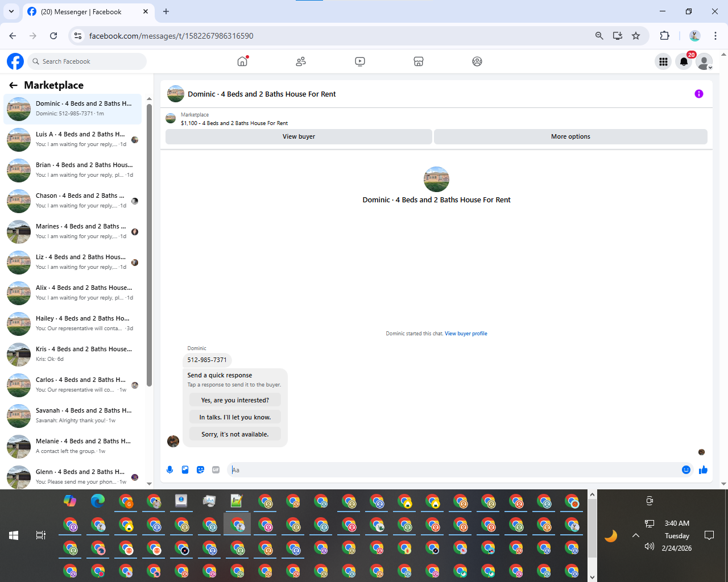
Task: Open the tab search dropdown arrow
Action: point(11,11)
